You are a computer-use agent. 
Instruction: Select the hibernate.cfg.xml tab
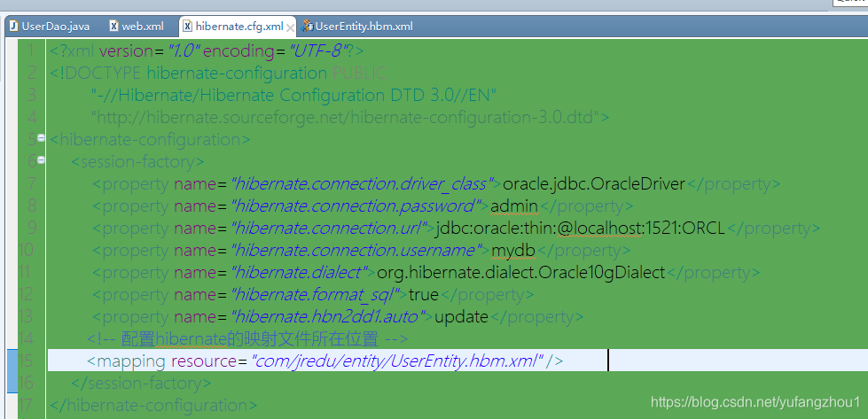click(x=239, y=26)
